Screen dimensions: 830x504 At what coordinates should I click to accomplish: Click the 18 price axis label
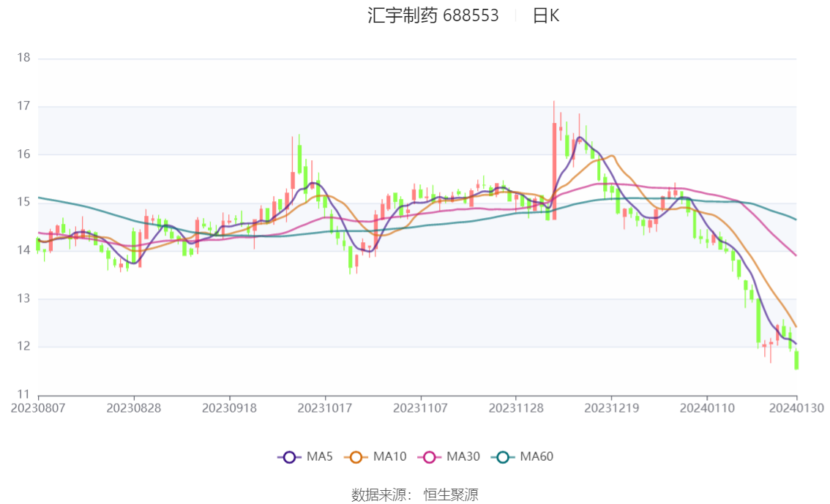tap(23, 58)
